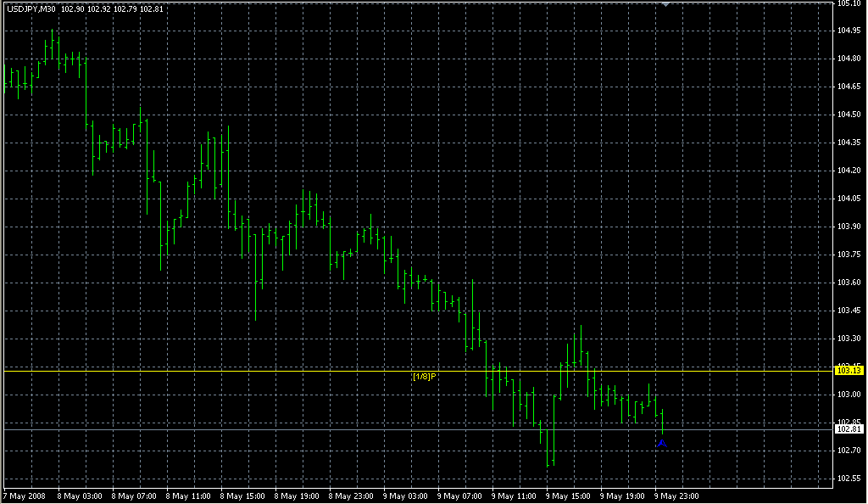
Task: Click the 104.20 price axis label
Action: coord(849,171)
